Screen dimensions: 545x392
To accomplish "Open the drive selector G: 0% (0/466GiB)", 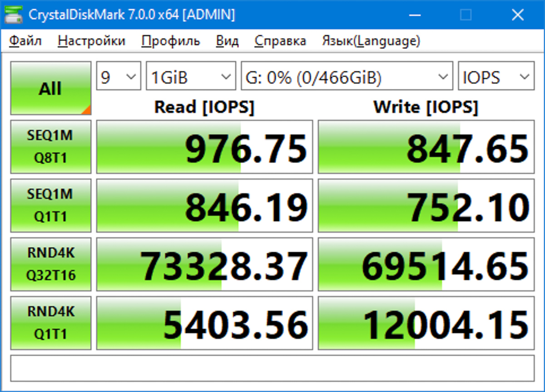I will [x=347, y=77].
